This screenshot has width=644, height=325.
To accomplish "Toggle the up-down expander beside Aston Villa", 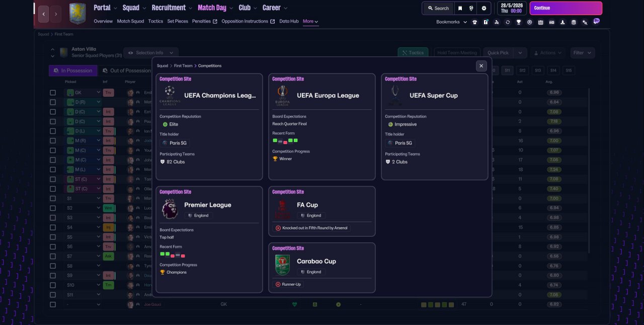I will (52, 53).
